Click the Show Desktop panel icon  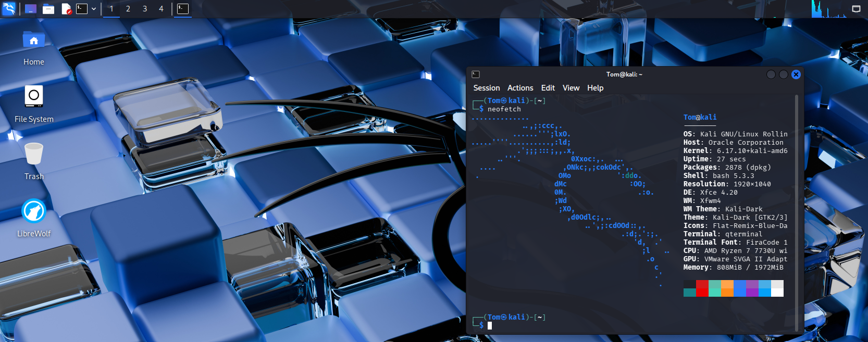pos(31,9)
